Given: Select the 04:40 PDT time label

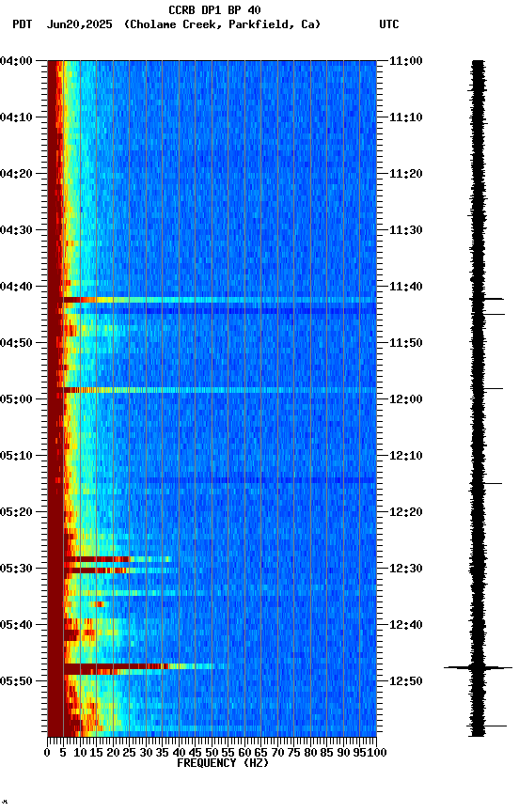Looking at the screenshot, I should pos(16,287).
